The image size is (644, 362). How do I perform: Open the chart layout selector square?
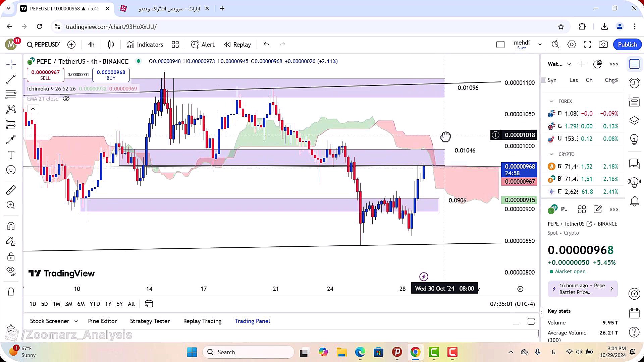500,45
